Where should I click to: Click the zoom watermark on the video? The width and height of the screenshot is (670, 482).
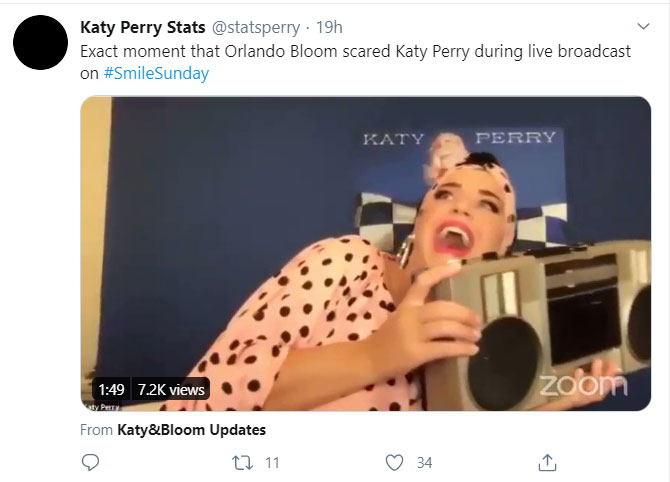coord(583,384)
